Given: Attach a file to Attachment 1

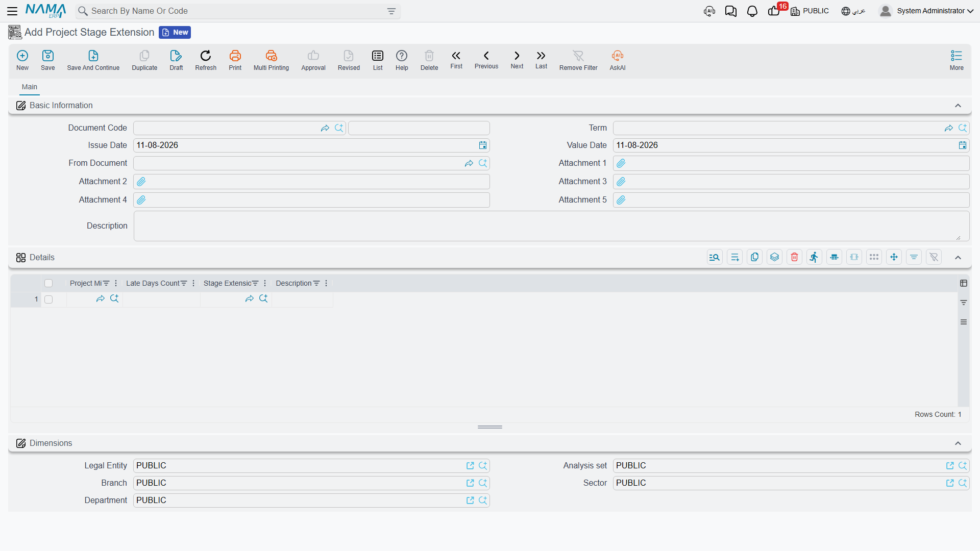Looking at the screenshot, I should pos(621,163).
